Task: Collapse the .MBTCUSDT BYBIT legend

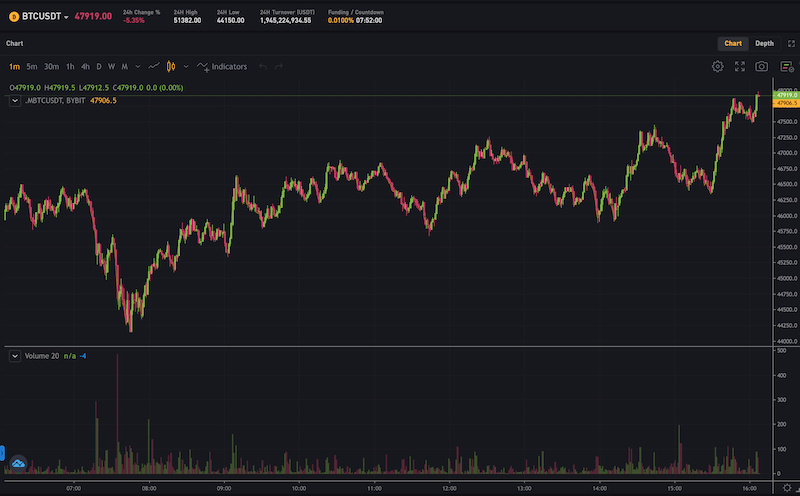Action: [15, 101]
